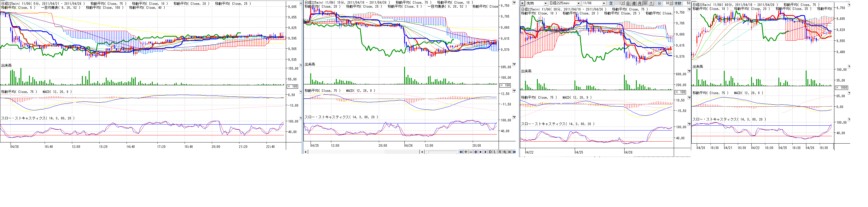Click the stop square button
Screen dimensions: 868x207
tap(481, 152)
